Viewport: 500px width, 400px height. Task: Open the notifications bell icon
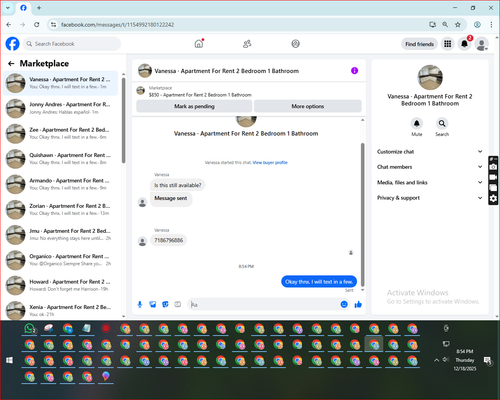[464, 44]
